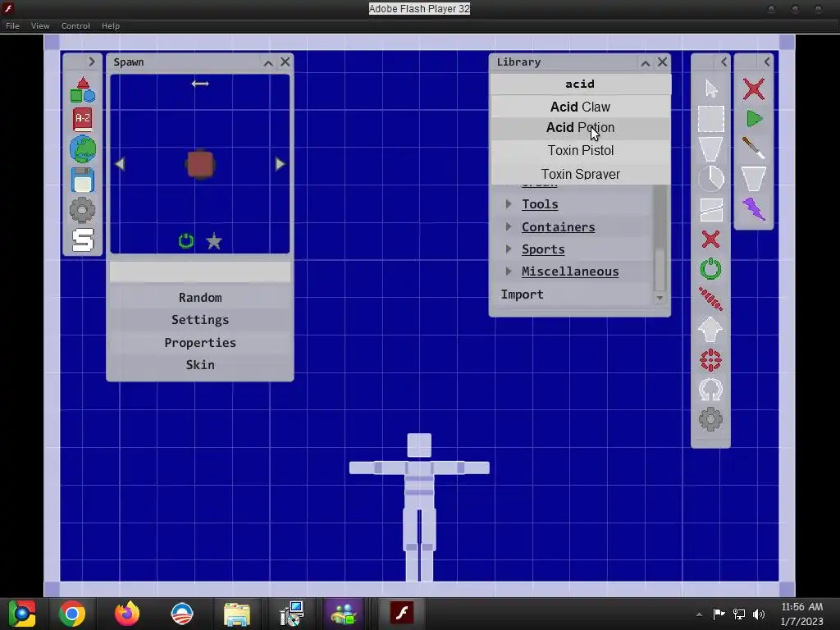Close the Library panel
Image resolution: width=840 pixels, height=630 pixels.
click(x=662, y=62)
